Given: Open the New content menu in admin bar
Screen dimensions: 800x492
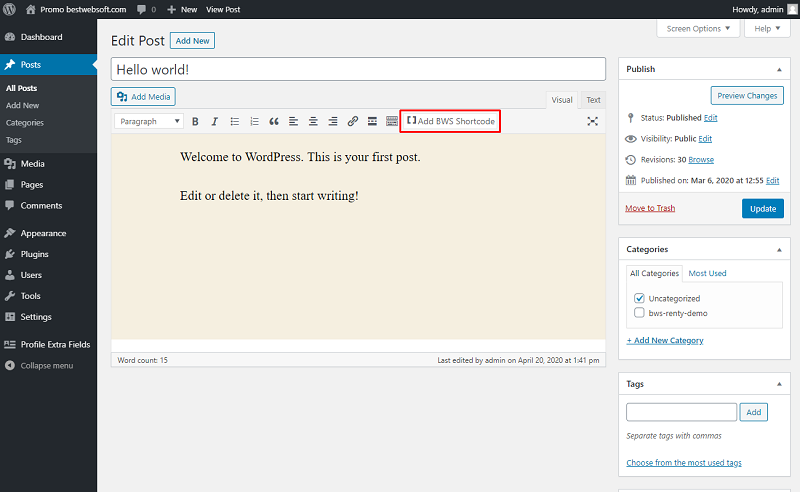Looking at the screenshot, I should (x=182, y=9).
